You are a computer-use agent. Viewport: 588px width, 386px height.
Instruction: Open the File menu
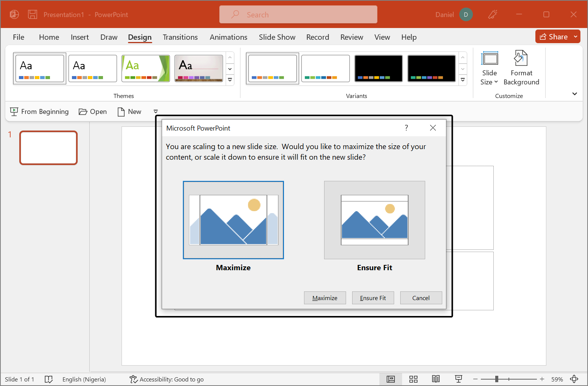(19, 37)
